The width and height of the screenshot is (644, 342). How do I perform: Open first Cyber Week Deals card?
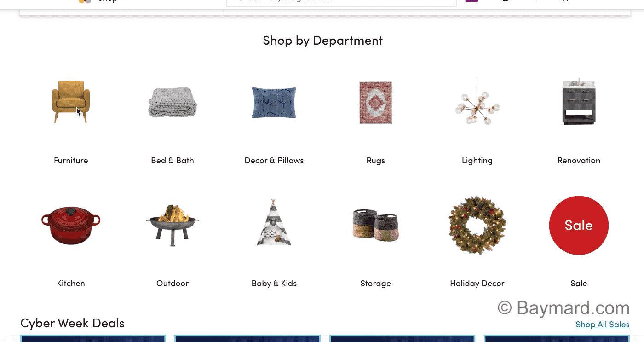(x=93, y=339)
